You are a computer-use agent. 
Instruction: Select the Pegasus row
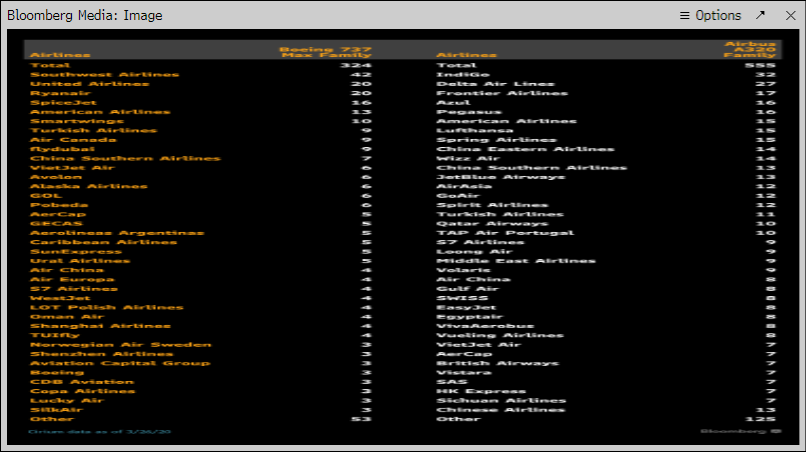click(606, 112)
